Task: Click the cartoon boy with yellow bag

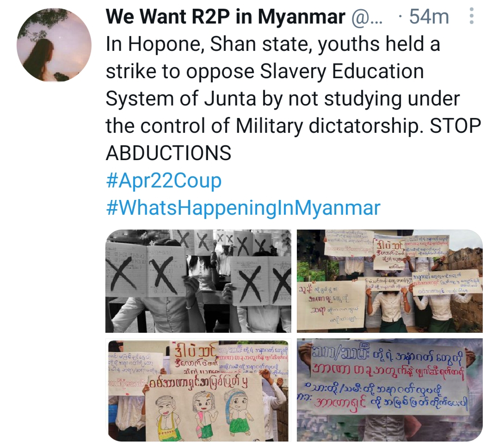Action: 166,414
